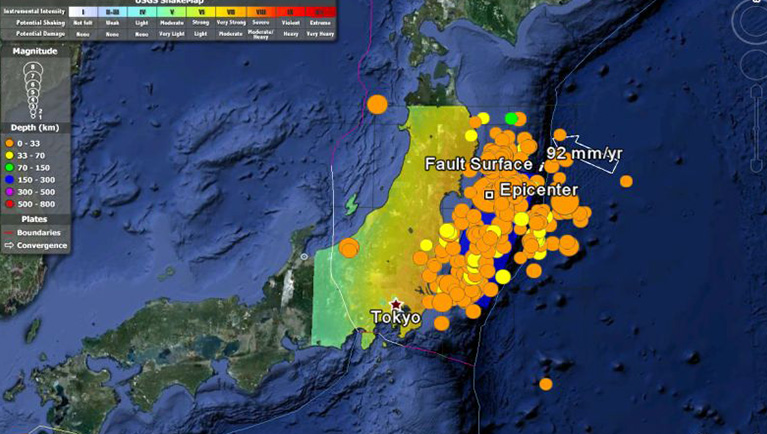Click the Magnitude circles scale in legend
This screenshot has height=434, width=767.
point(34,88)
